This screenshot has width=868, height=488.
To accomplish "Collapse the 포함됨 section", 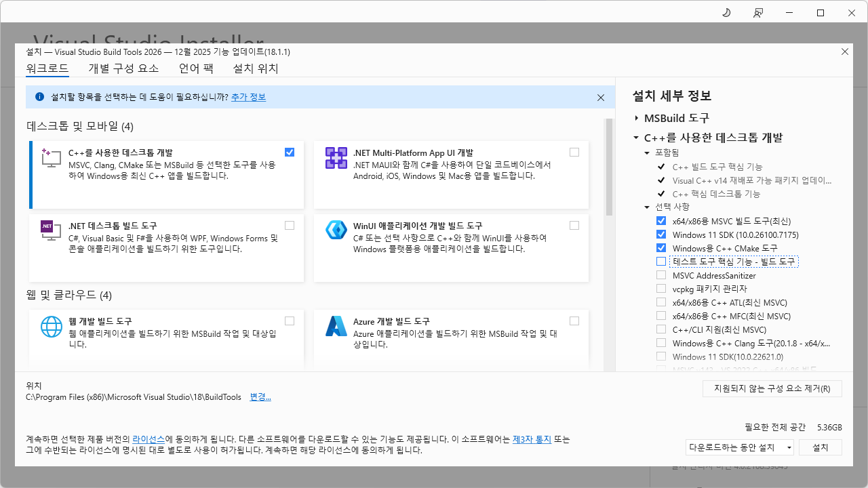I will tap(647, 153).
